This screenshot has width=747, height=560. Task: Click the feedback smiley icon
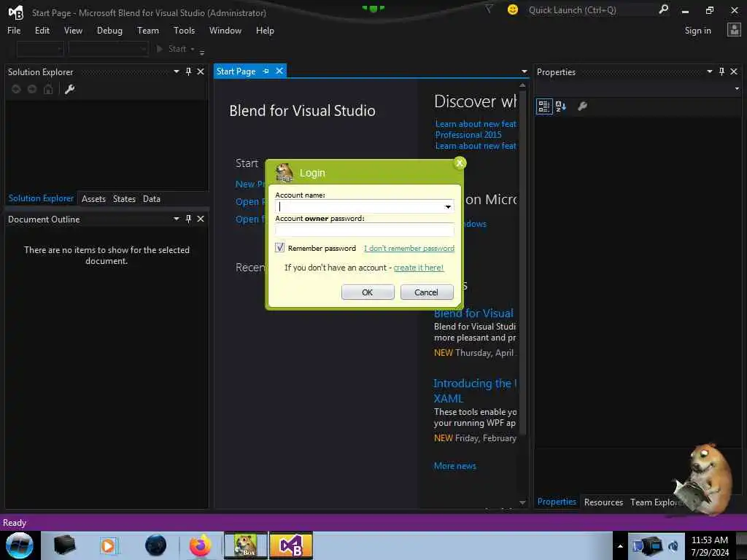coord(513,9)
